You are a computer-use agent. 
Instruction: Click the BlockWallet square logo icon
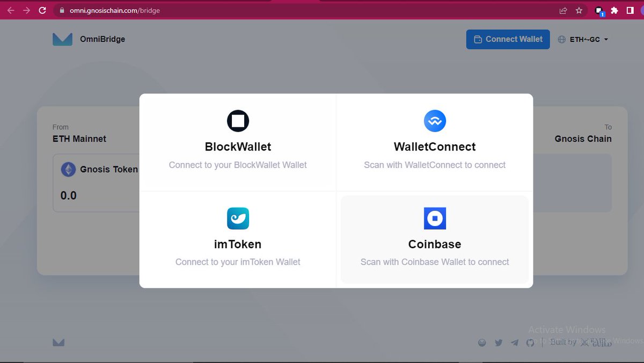coord(238,121)
